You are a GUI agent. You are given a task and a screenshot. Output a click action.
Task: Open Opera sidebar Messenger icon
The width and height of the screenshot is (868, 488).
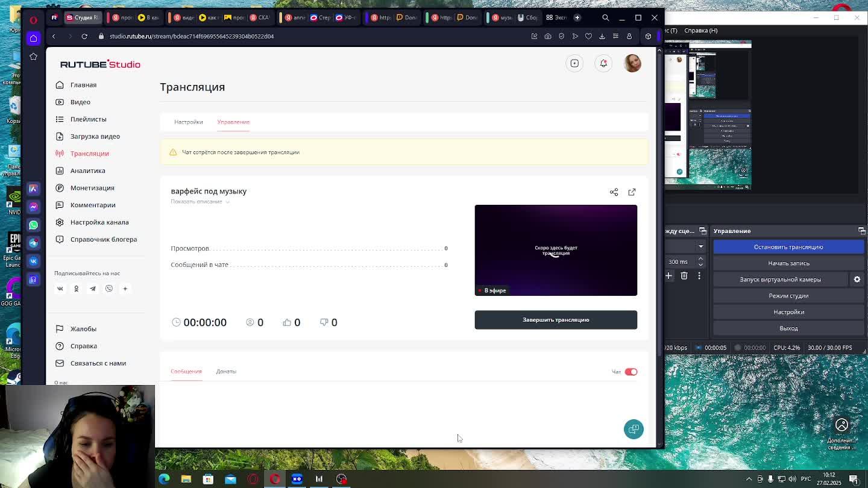tap(33, 207)
